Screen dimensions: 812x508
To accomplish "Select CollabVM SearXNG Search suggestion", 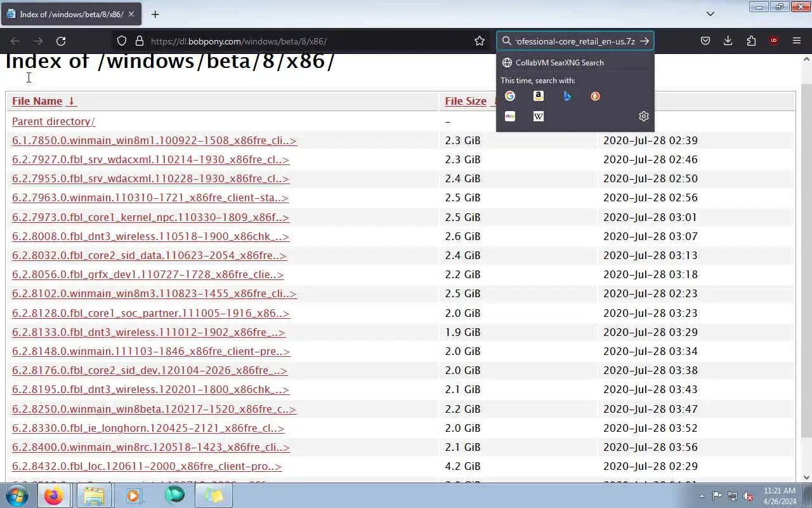I will click(x=575, y=63).
